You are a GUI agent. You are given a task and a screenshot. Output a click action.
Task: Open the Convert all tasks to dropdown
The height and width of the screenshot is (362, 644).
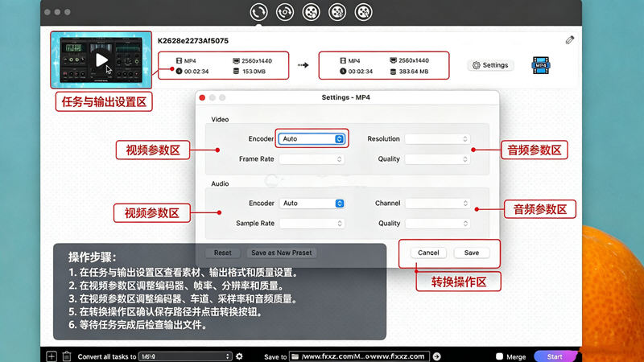[x=186, y=356]
